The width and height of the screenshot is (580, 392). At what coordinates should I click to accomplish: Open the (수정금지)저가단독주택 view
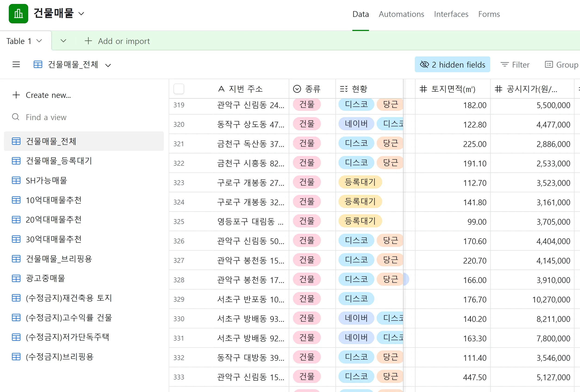[x=84, y=337]
